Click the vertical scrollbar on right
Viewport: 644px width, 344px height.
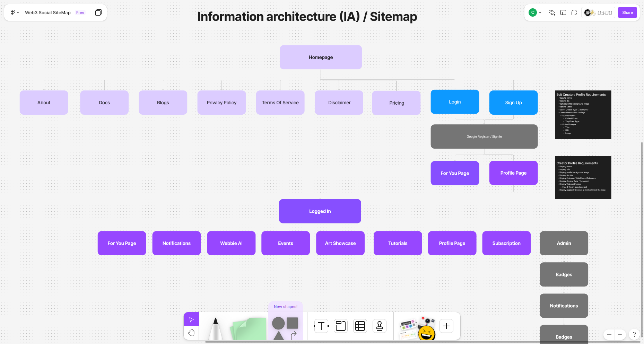(642, 239)
